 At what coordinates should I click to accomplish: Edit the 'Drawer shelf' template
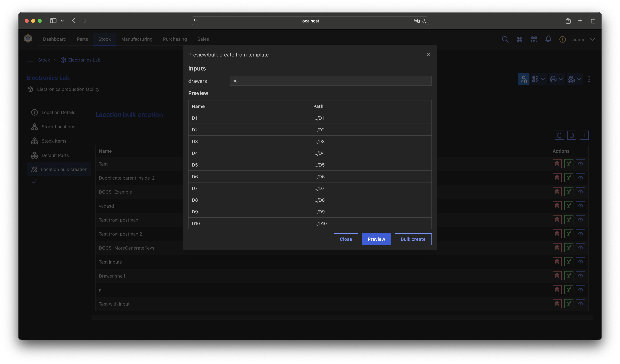[569, 276]
